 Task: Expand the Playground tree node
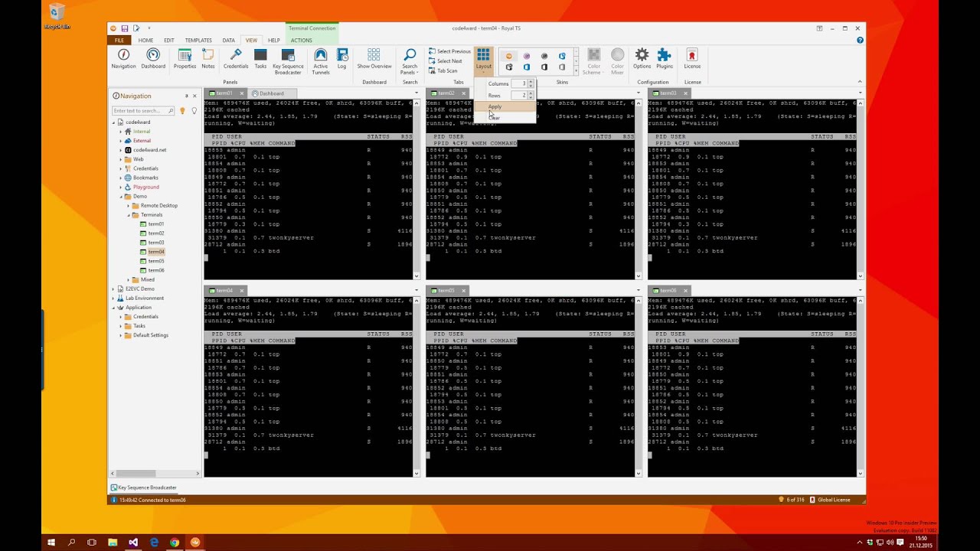121,187
